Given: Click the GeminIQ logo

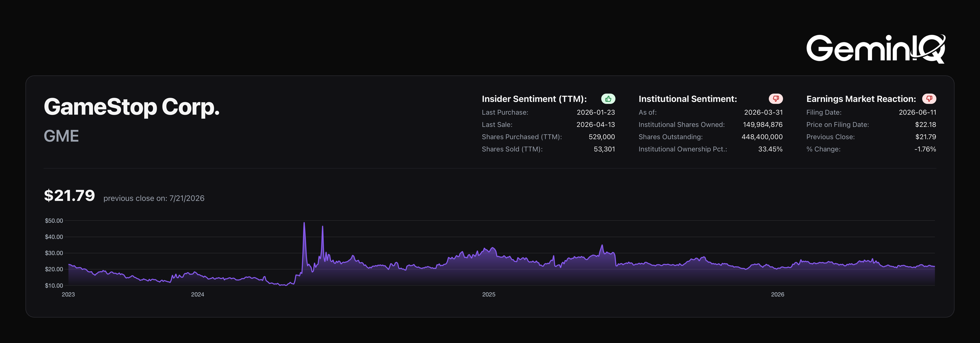Looking at the screenshot, I should pos(876,49).
